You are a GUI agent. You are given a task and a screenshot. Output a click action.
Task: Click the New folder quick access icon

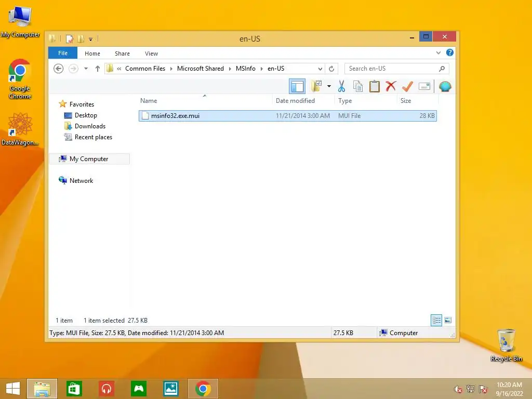[81, 38]
